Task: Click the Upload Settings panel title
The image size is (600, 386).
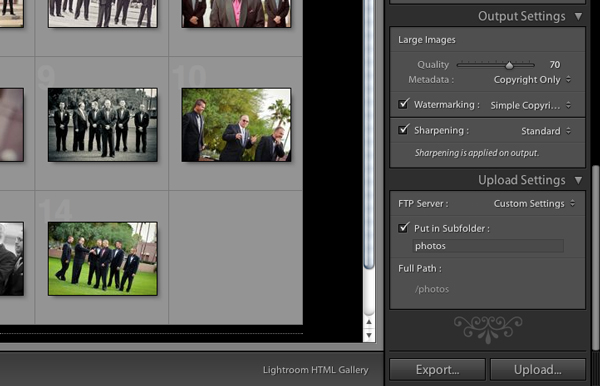Action: click(522, 180)
